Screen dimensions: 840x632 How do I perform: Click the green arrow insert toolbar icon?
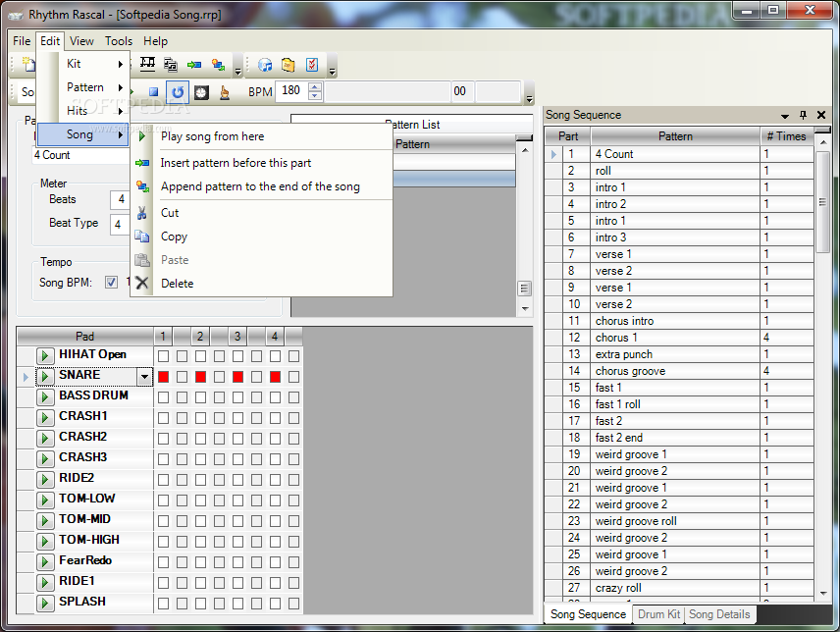click(x=194, y=65)
